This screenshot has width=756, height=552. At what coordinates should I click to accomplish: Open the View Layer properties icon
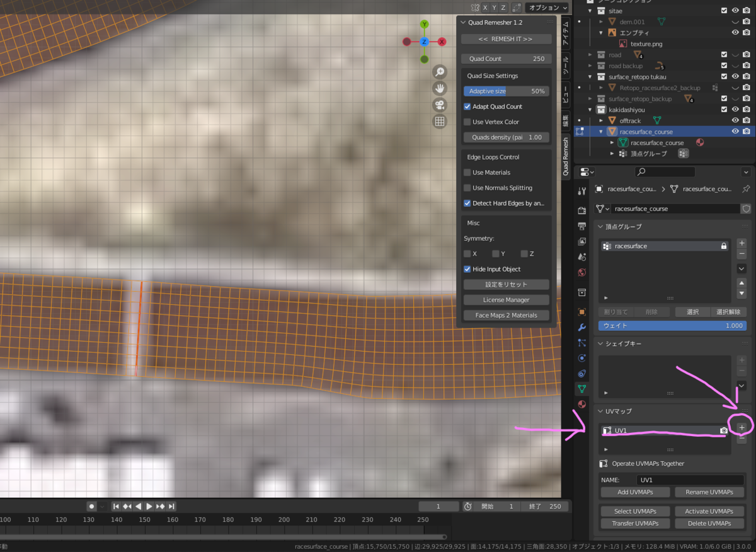click(x=581, y=241)
